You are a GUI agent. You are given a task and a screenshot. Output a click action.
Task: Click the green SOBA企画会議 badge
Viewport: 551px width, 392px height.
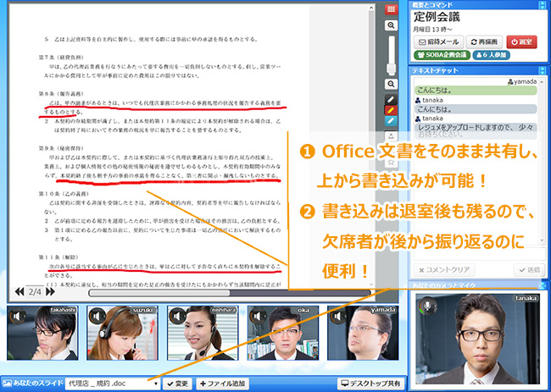(x=442, y=55)
